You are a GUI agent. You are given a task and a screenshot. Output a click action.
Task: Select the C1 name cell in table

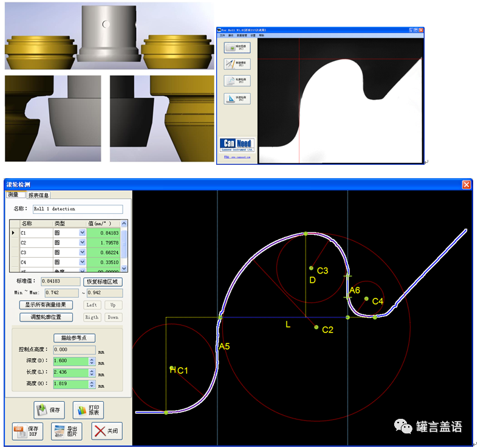click(x=36, y=233)
